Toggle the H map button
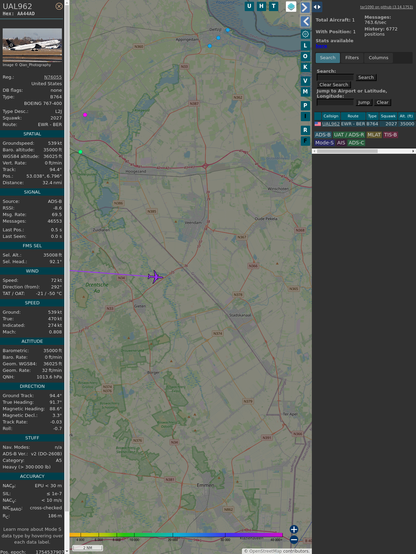The image size is (416, 554). 261,6
